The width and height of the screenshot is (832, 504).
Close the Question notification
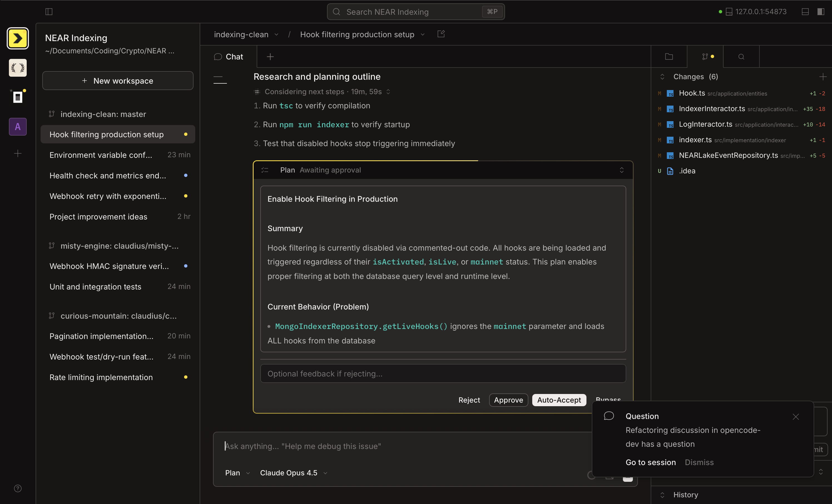tap(796, 417)
